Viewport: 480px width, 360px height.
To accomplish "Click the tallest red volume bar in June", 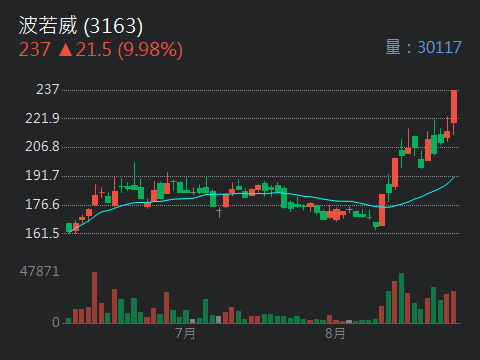I will point(94,297).
